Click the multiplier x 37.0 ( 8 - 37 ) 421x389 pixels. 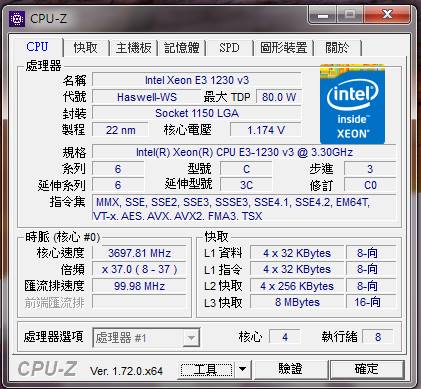139,269
